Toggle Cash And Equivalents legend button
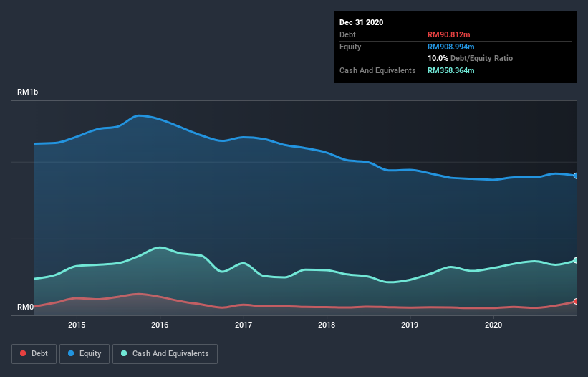Viewport: 588px width, 377px height. coord(165,354)
